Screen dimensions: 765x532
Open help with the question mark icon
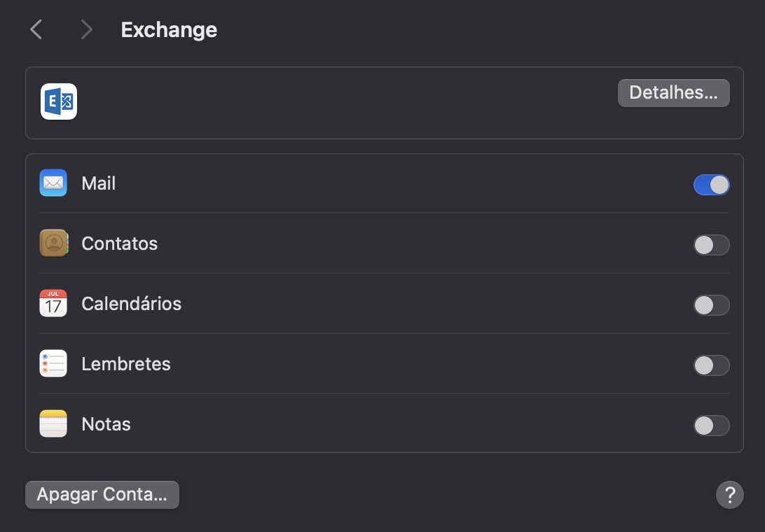tap(729, 495)
